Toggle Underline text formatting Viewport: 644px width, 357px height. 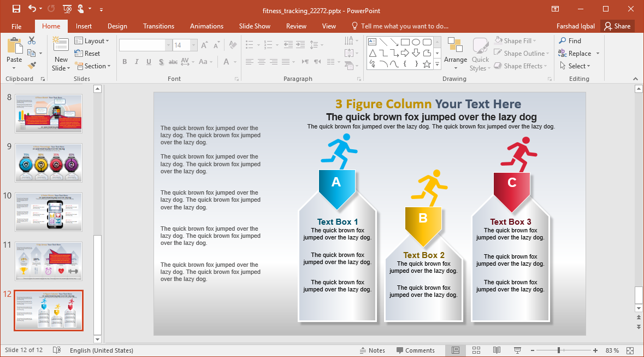(x=149, y=62)
